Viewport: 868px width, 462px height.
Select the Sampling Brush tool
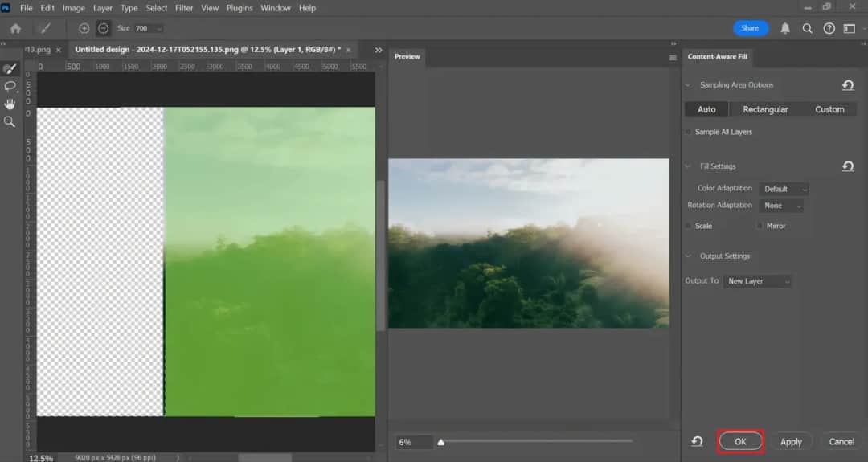[x=10, y=69]
